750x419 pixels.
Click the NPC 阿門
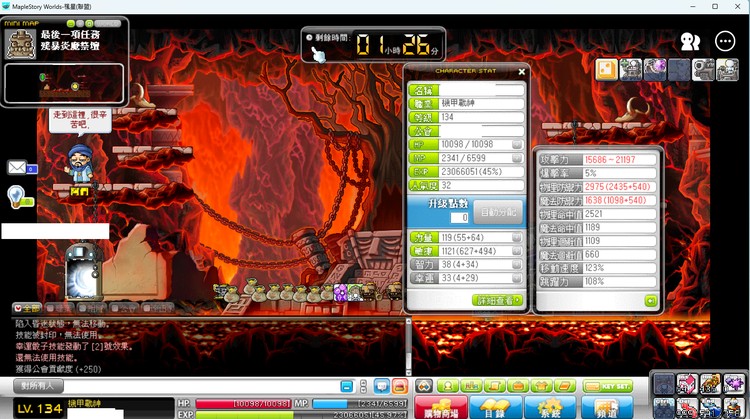79,165
